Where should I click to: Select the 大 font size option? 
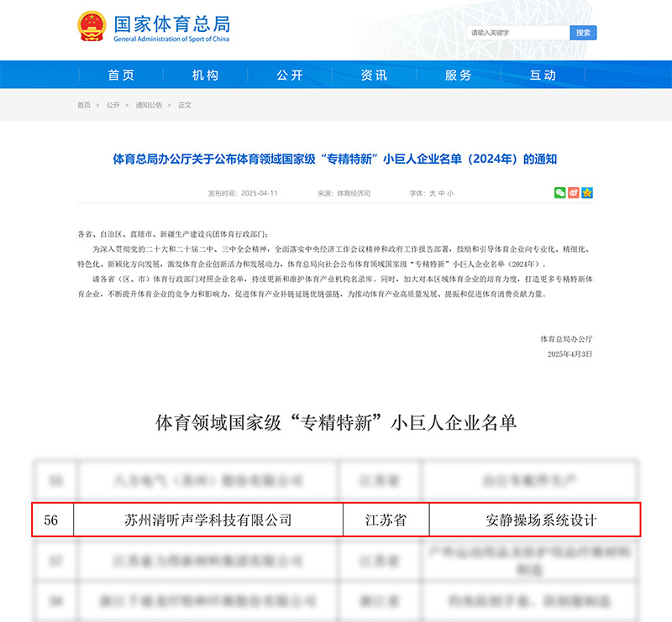point(434,192)
